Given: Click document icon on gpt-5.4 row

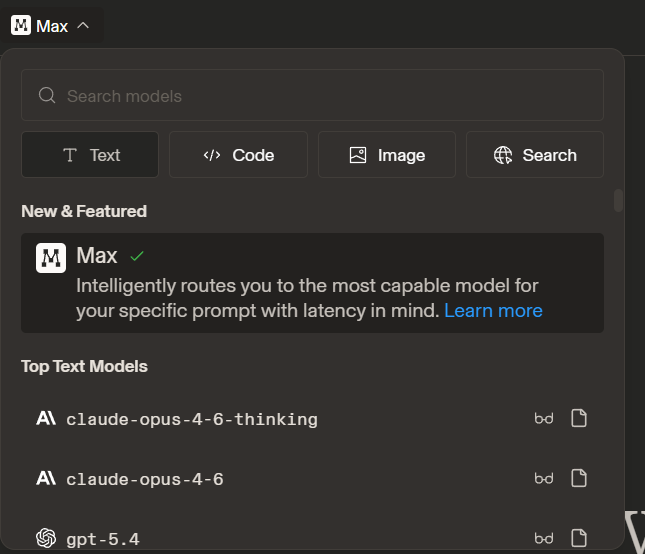Looking at the screenshot, I should pyautogui.click(x=579, y=538).
